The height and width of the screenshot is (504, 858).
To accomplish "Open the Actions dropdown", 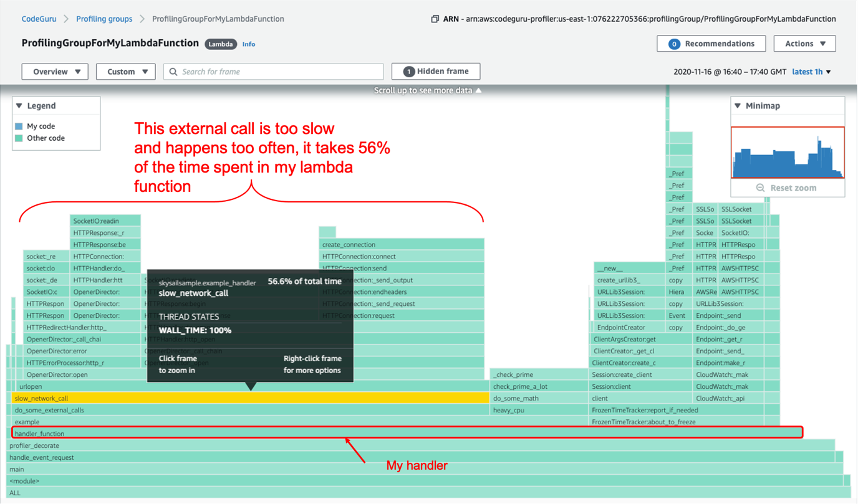I will [x=804, y=44].
